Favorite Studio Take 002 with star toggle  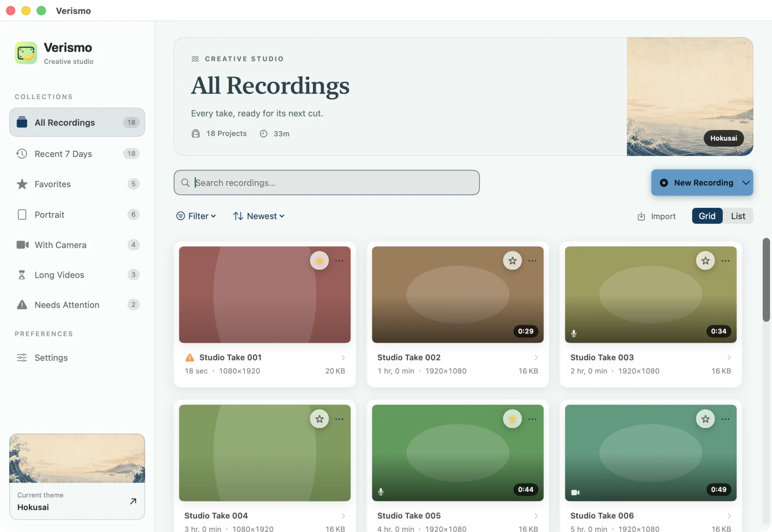[x=512, y=261]
